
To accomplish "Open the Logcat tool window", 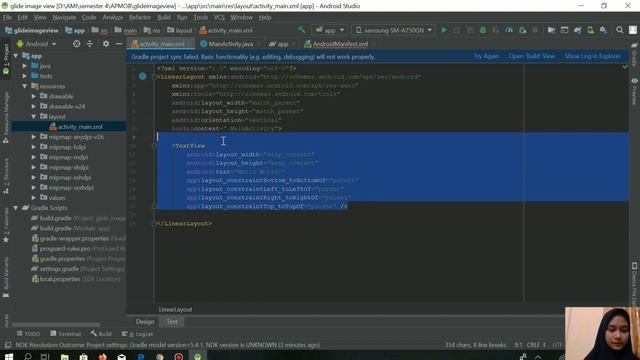I will [x=138, y=333].
